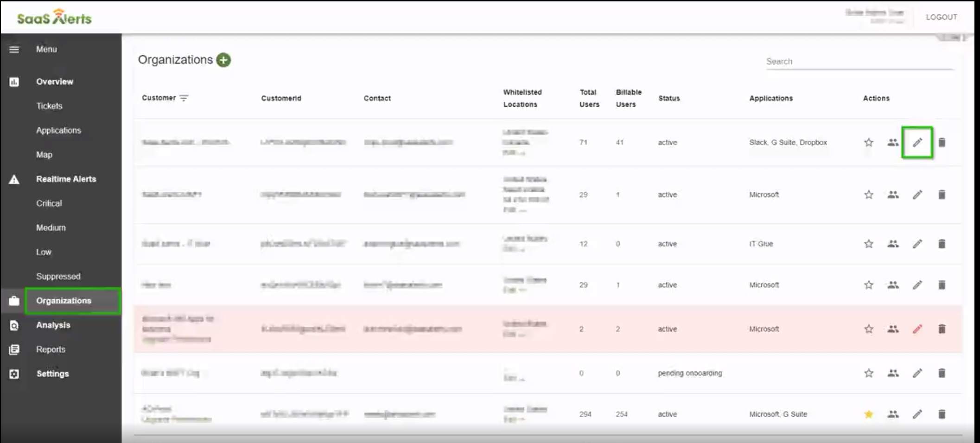Image resolution: width=980 pixels, height=443 pixels.
Task: Open users for pending onboarding organization
Action: (x=893, y=373)
